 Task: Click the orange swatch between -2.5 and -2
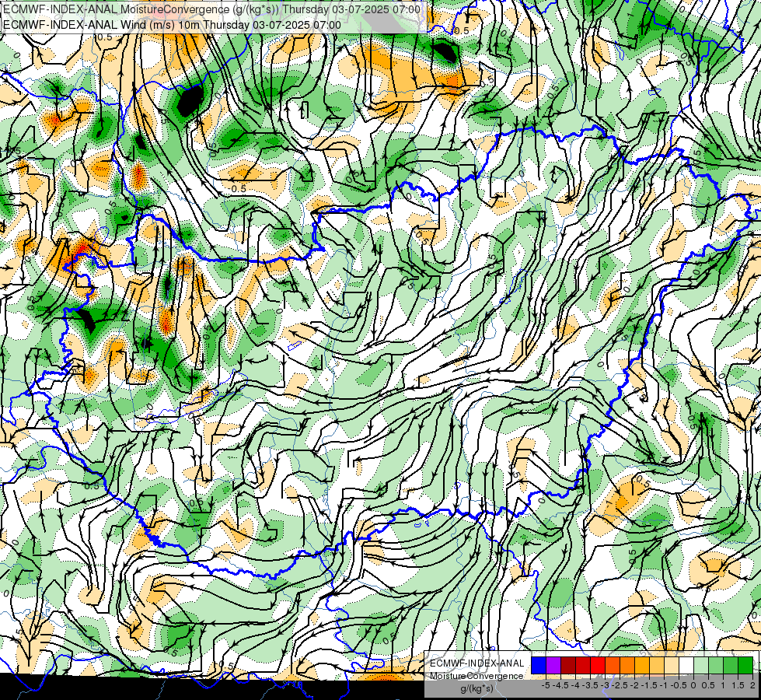point(627,666)
